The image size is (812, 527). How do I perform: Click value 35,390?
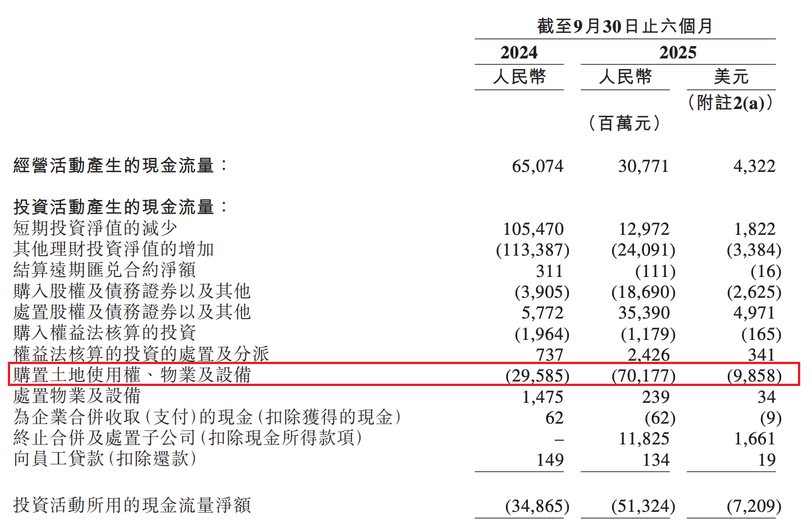[644, 313]
